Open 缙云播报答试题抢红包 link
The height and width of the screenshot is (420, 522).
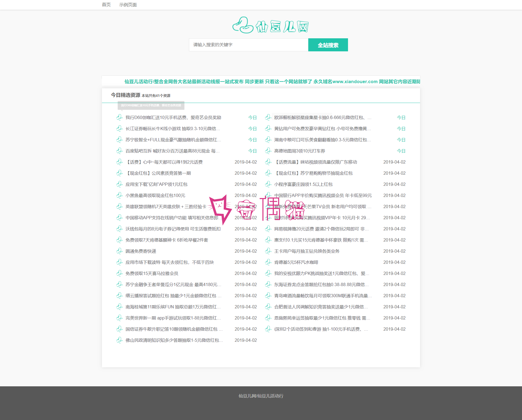173,296
